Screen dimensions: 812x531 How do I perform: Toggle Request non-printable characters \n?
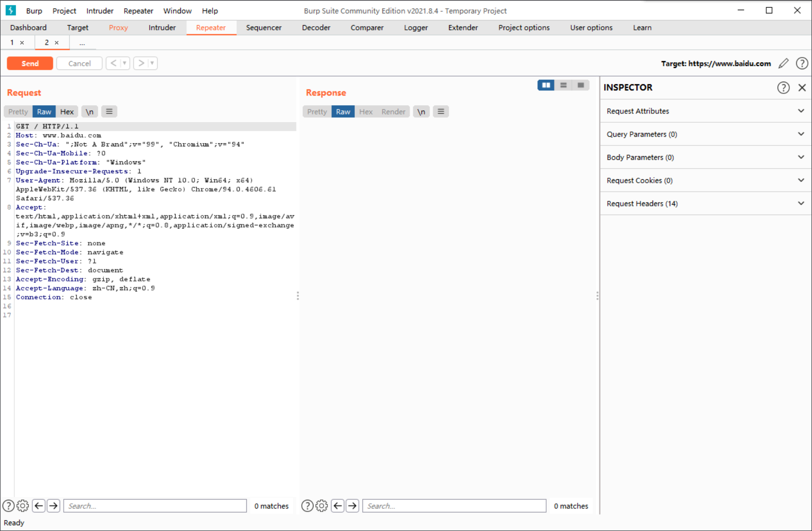coord(90,111)
